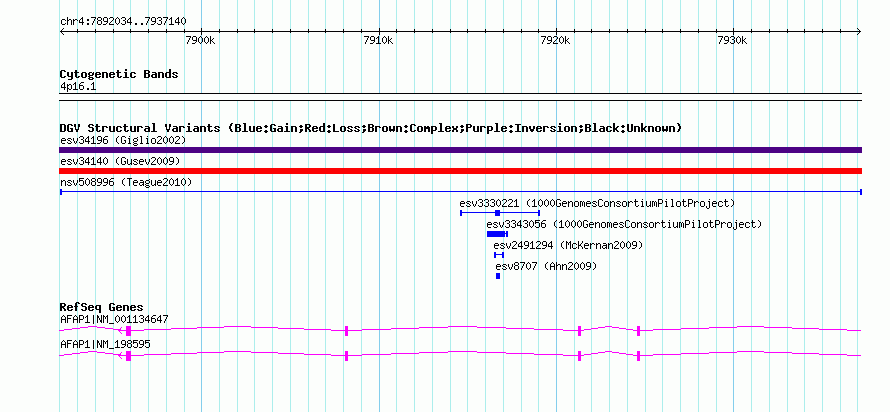The width and height of the screenshot is (890, 412).
Task: Open esv34140 (Gusev2009) label
Action: (x=120, y=161)
